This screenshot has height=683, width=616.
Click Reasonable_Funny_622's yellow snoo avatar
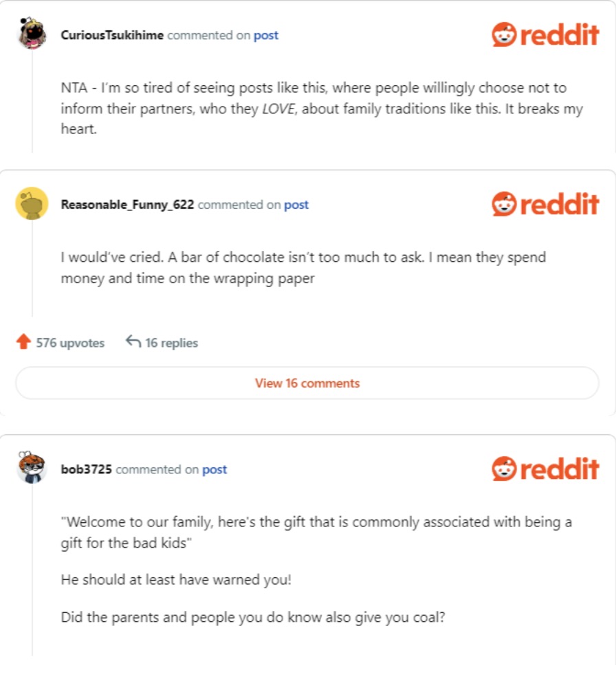point(32,203)
